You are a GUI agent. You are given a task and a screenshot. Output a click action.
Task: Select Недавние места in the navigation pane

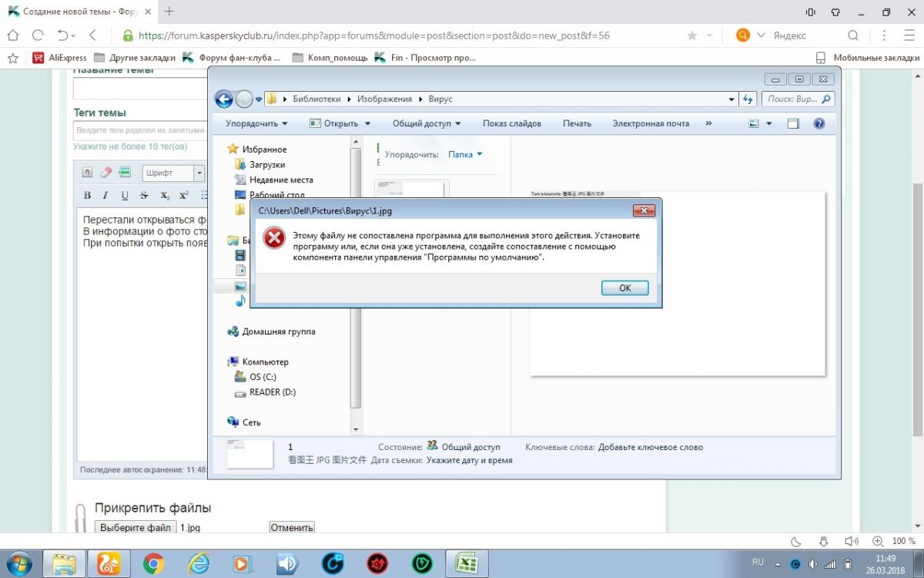[x=281, y=180]
